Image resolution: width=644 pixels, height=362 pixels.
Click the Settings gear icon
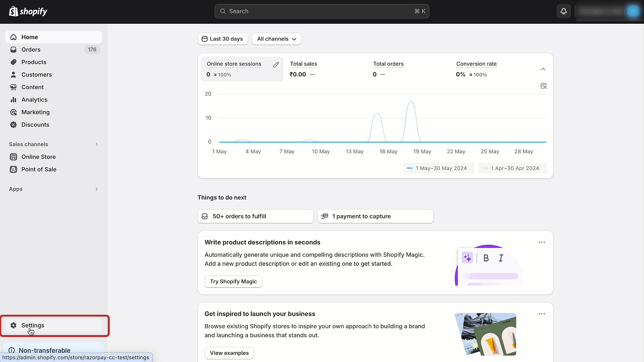tap(13, 325)
